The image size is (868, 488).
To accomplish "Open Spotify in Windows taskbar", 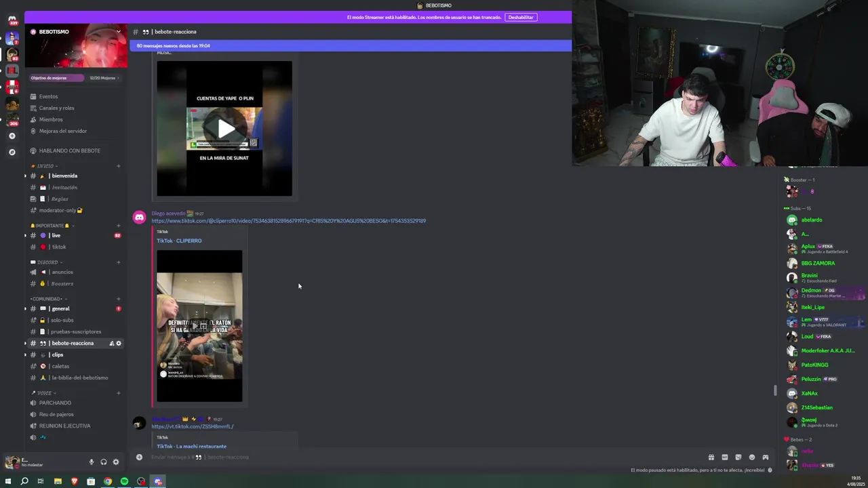I will pyautogui.click(x=124, y=481).
